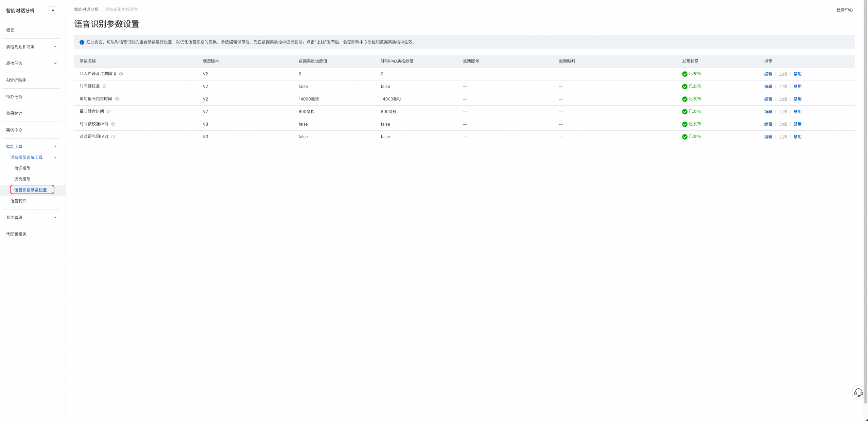868x421 pixels.
Task: Go to 语音转译 menu item
Action: tap(18, 201)
